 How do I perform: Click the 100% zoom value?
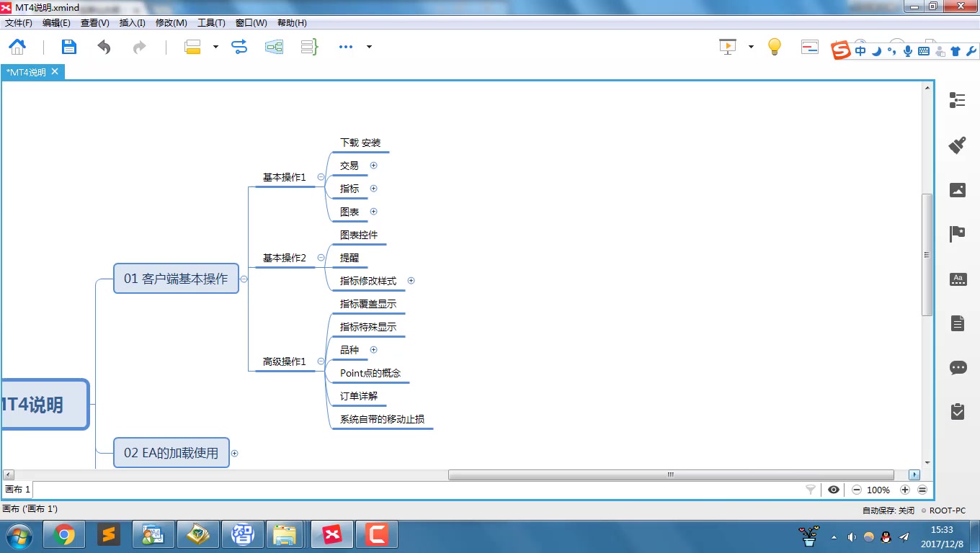pos(878,490)
